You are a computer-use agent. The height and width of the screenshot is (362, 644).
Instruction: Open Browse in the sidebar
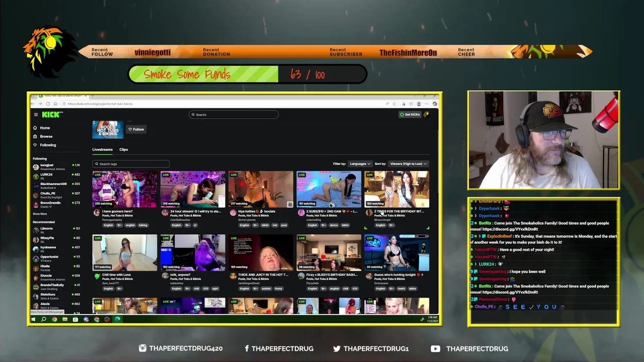point(46,136)
